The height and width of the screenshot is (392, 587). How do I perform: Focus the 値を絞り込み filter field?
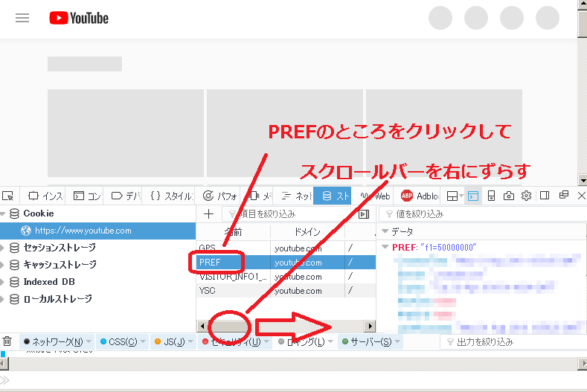tap(483, 213)
